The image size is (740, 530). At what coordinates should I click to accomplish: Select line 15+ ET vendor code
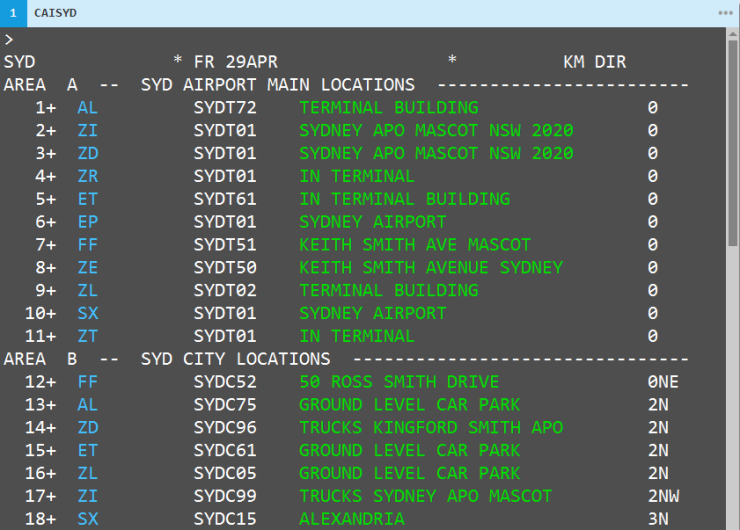(x=88, y=450)
